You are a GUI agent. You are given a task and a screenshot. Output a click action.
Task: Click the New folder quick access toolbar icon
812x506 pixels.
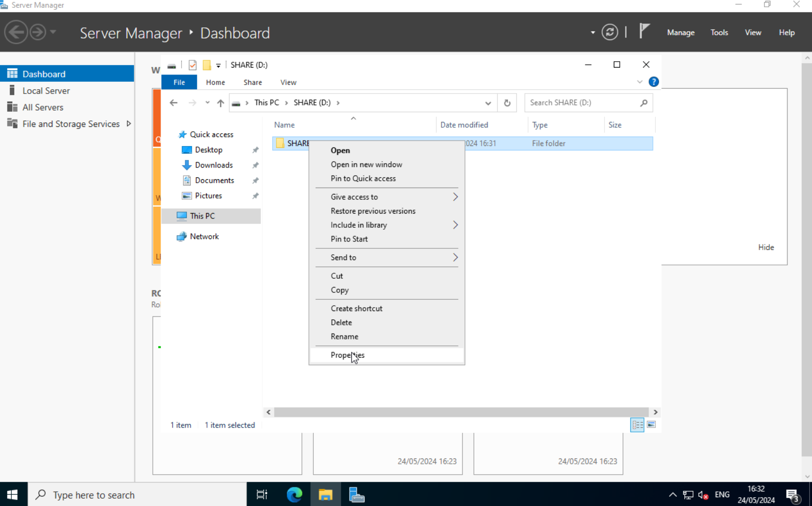[x=207, y=65]
